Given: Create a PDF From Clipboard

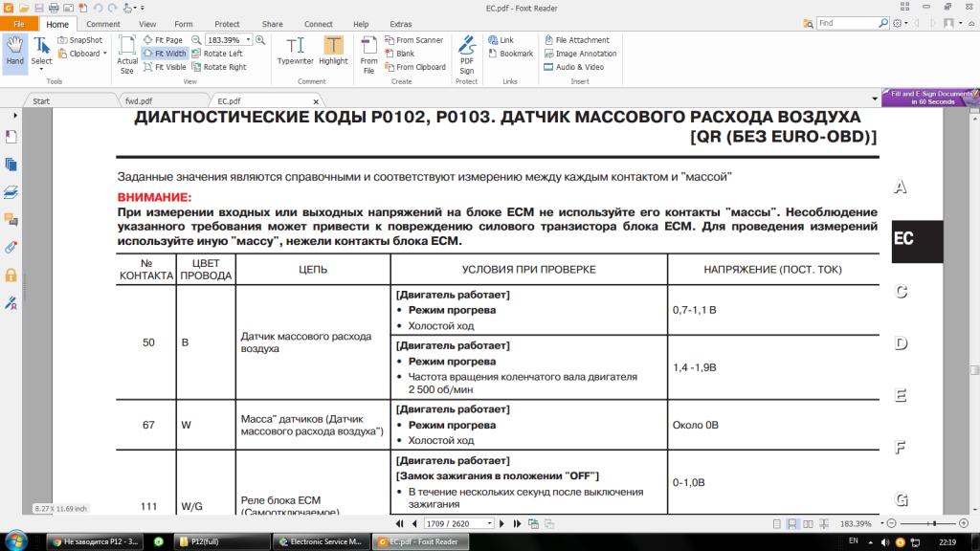Looking at the screenshot, I should tap(415, 67).
